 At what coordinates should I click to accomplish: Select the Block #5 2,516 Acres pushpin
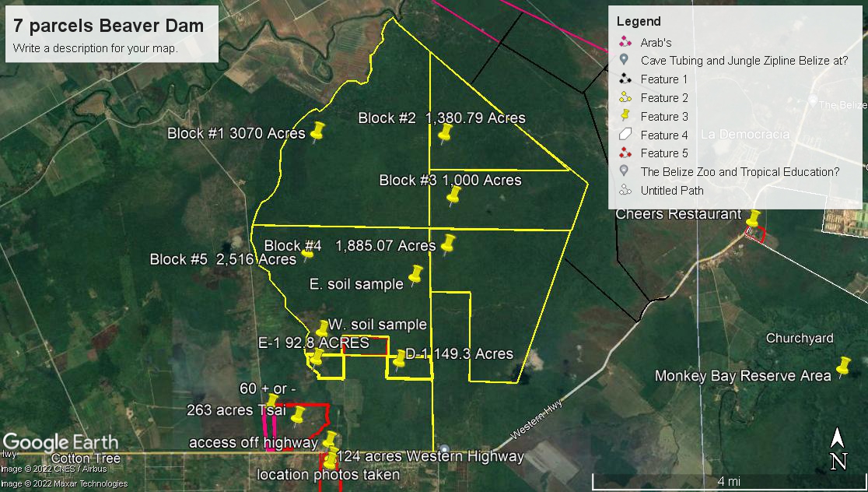(x=308, y=253)
